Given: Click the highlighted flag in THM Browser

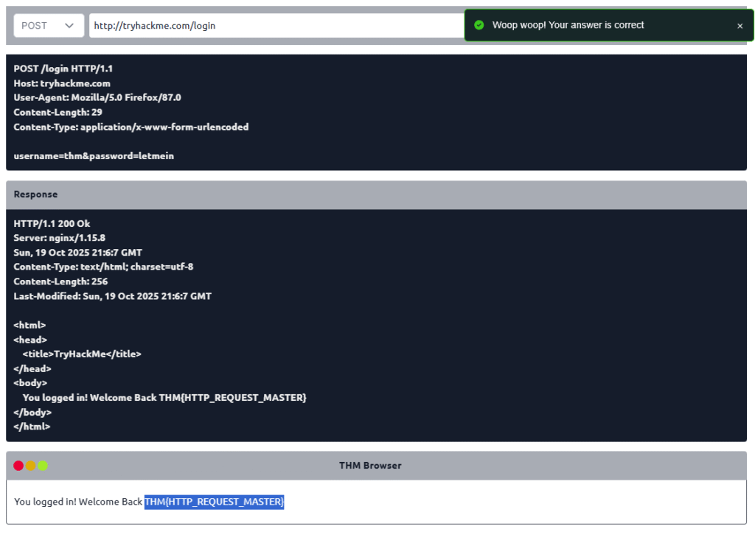Looking at the screenshot, I should [x=214, y=502].
